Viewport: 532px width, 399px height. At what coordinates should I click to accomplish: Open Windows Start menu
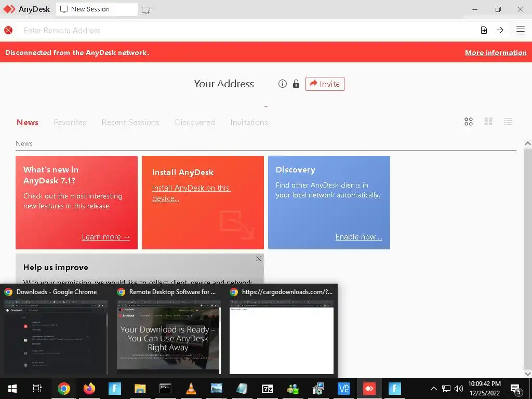point(12,389)
